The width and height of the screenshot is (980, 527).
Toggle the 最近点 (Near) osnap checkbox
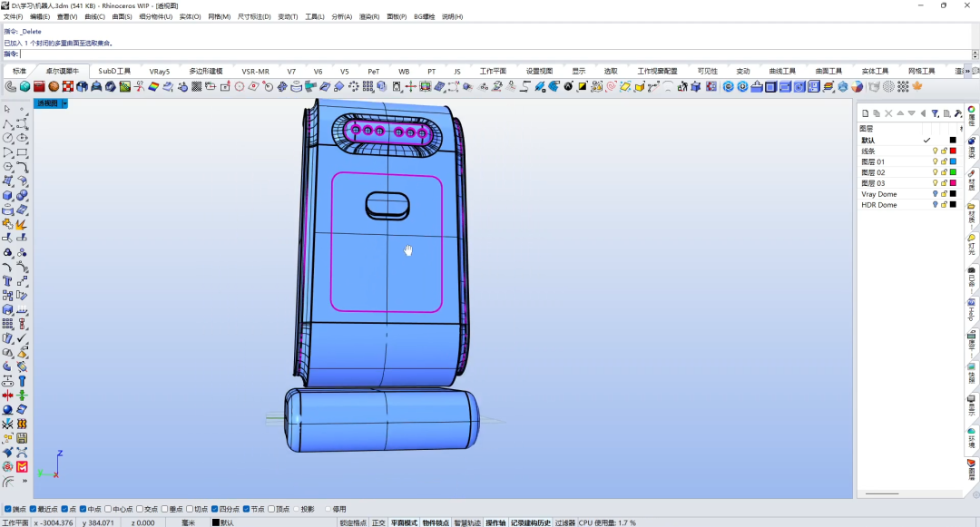coord(34,509)
